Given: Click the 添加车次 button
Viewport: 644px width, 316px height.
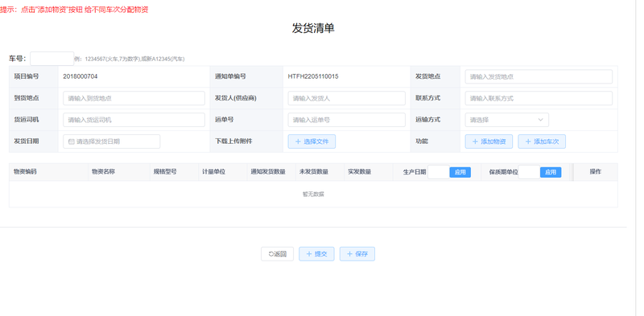Looking at the screenshot, I should 542,142.
